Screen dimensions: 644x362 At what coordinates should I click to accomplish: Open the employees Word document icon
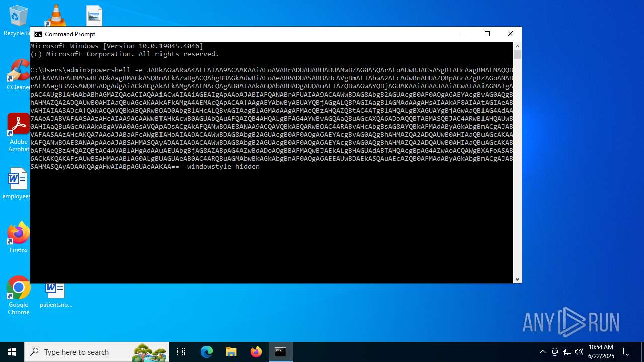pyautogui.click(x=17, y=184)
